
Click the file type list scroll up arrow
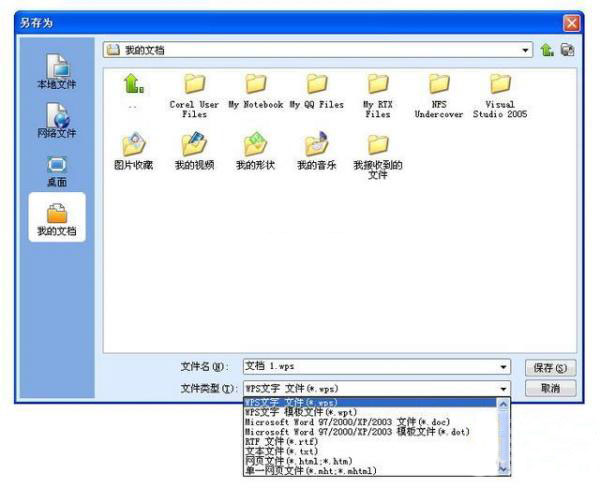point(503,404)
